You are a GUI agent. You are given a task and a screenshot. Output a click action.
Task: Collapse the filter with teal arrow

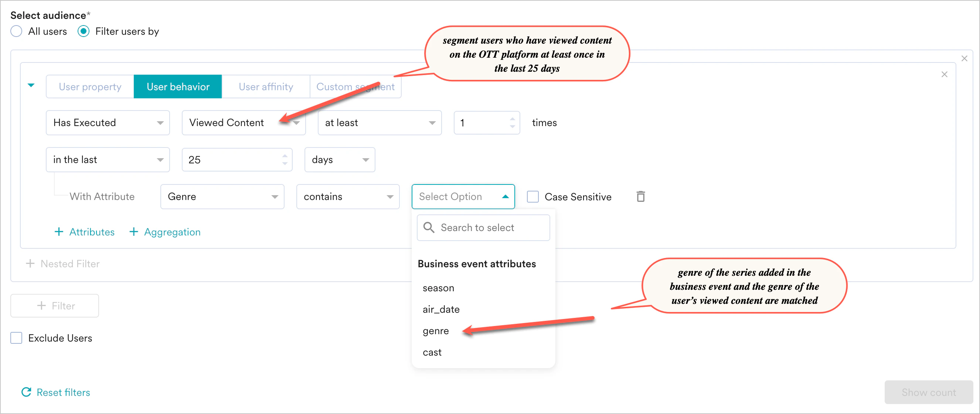(x=31, y=85)
